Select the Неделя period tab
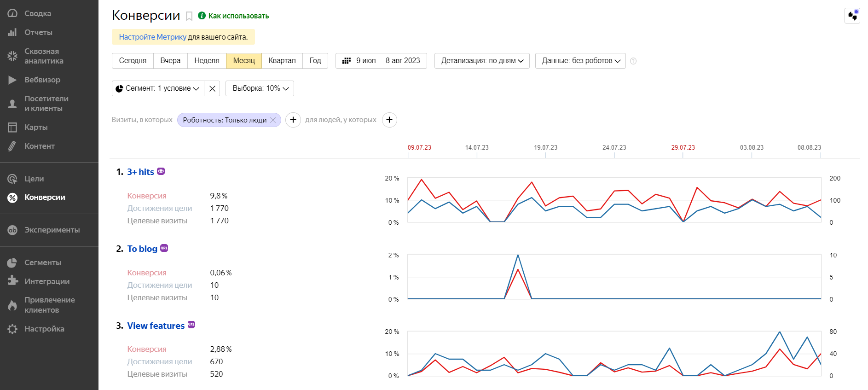The image size is (868, 390). (207, 61)
